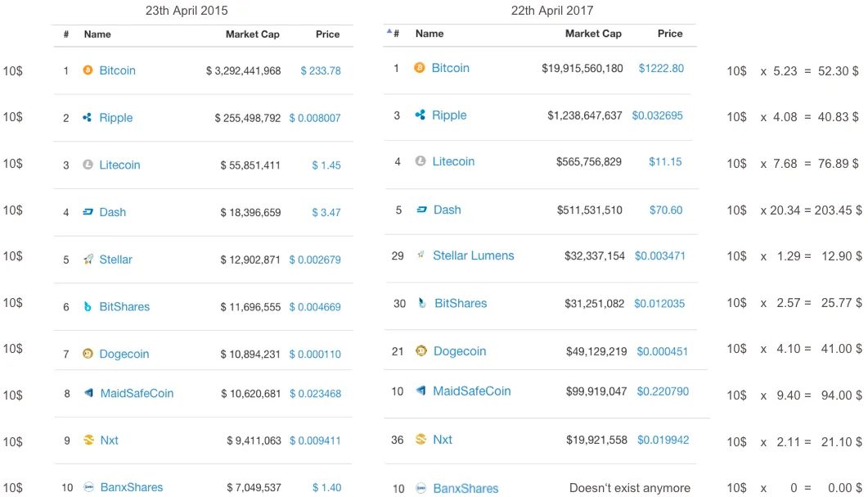Click the Nxt icon in 2015 table

[x=88, y=440]
